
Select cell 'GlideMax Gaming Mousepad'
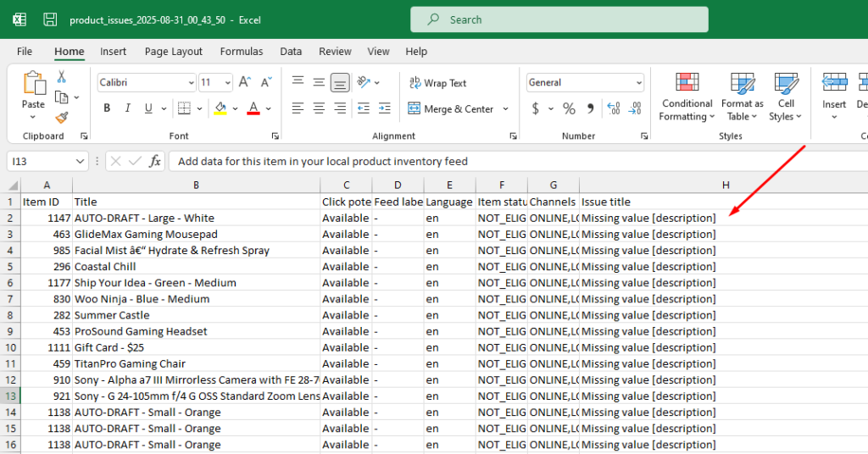pyautogui.click(x=196, y=235)
